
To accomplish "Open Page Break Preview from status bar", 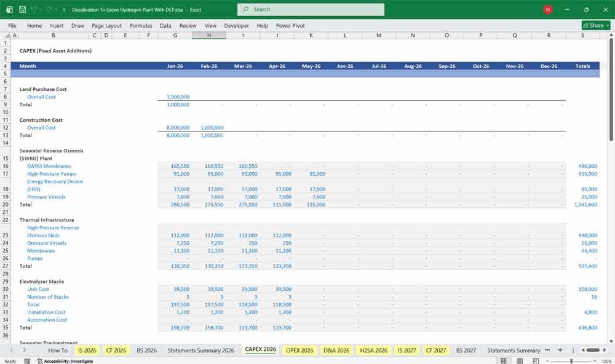I will (x=536, y=360).
